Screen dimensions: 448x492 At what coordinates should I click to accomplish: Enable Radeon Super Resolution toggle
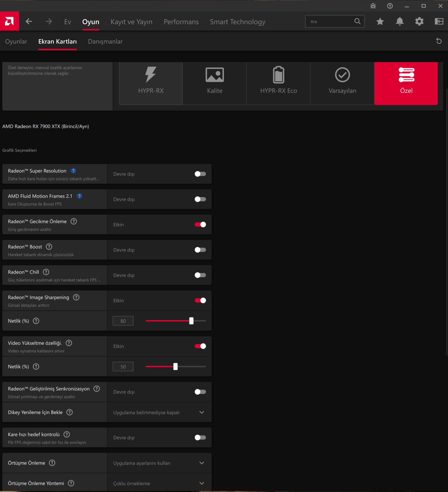point(200,174)
